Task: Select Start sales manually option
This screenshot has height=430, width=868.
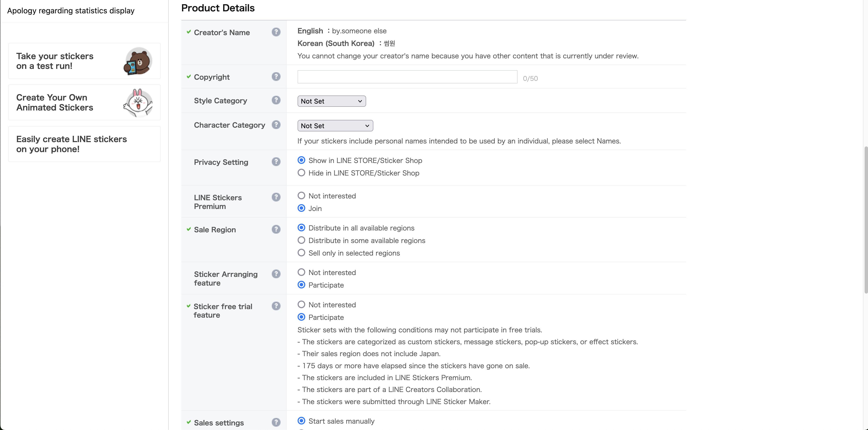Action: pyautogui.click(x=301, y=421)
